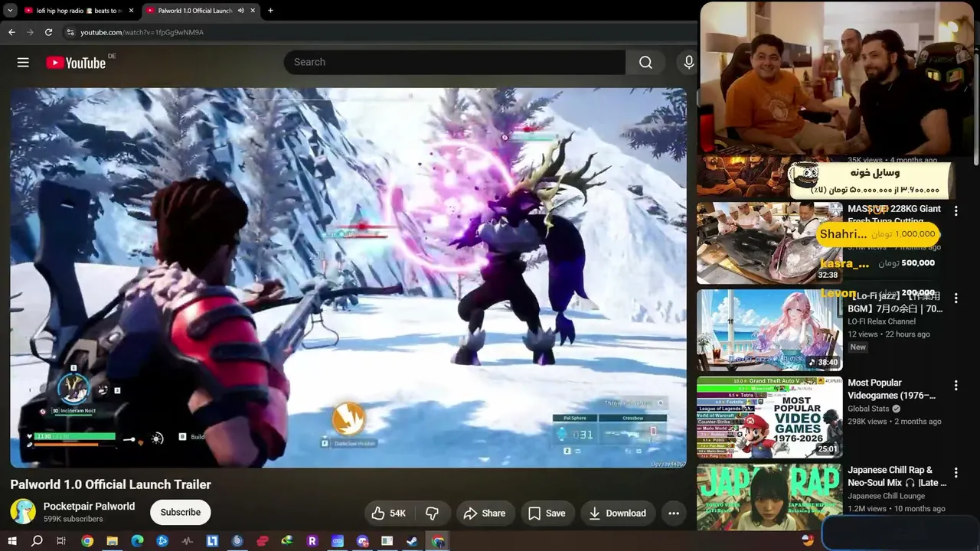Go back in the browser

tap(11, 32)
